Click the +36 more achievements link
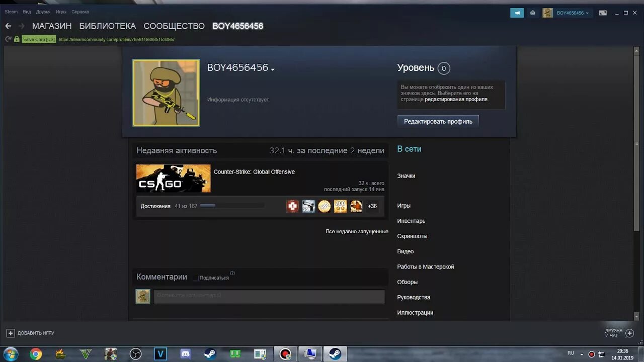The width and height of the screenshot is (644, 362). (372, 206)
